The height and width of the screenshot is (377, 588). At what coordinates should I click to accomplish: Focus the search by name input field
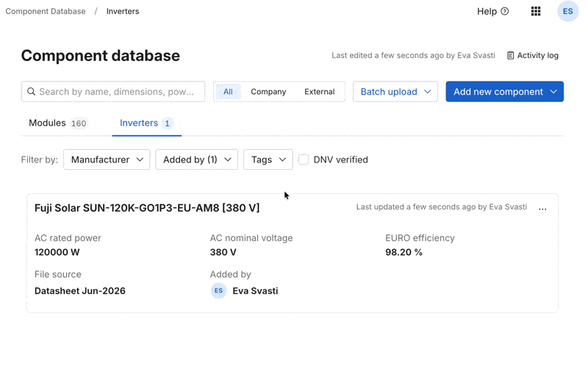coord(113,92)
